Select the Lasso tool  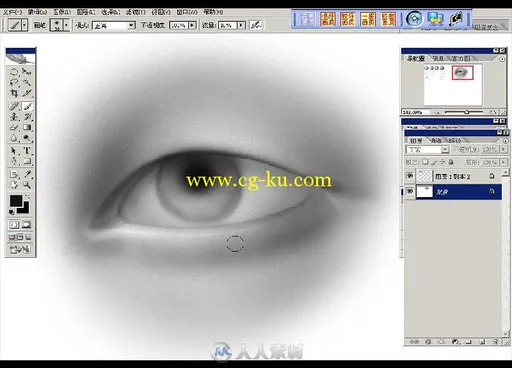coord(14,82)
